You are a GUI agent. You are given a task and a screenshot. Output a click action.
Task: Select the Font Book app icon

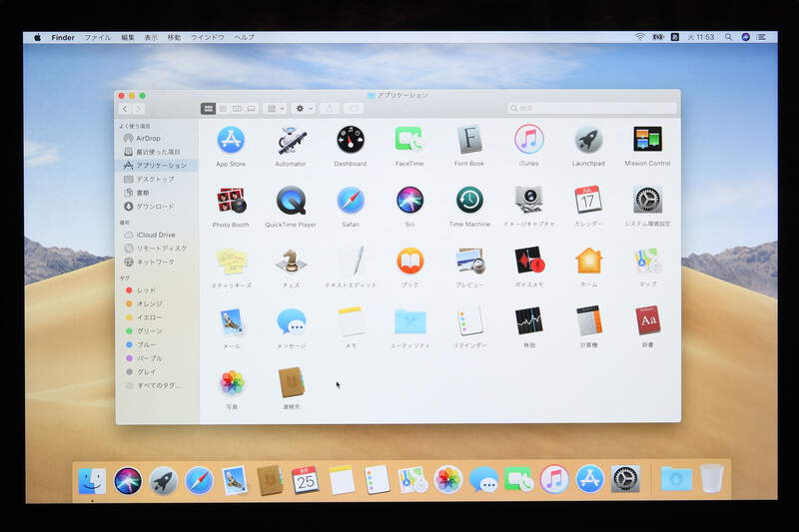[469, 139]
